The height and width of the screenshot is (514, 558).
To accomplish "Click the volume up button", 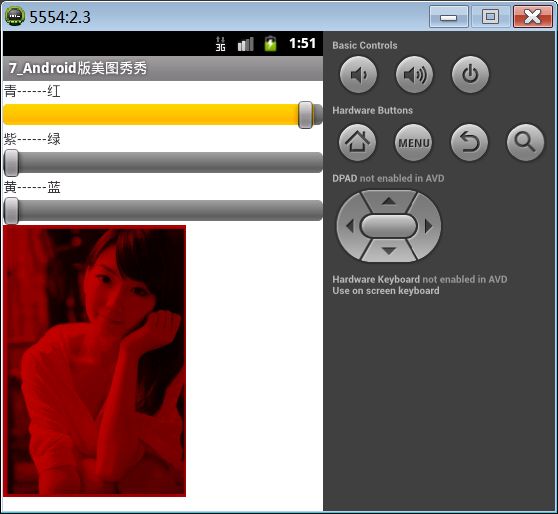I will (414, 74).
